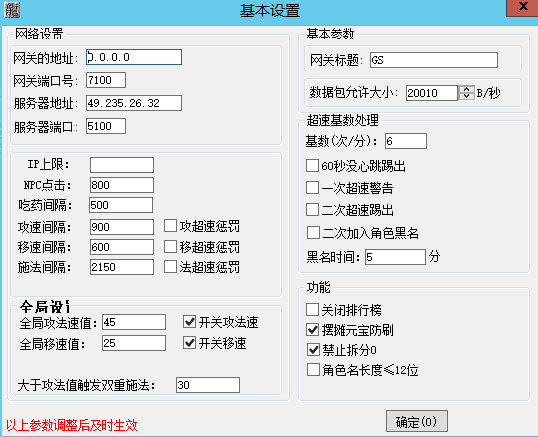This screenshot has height=437, width=538.
Task: Click the red text 以上参数调整后及时生效
Action: 72,425
